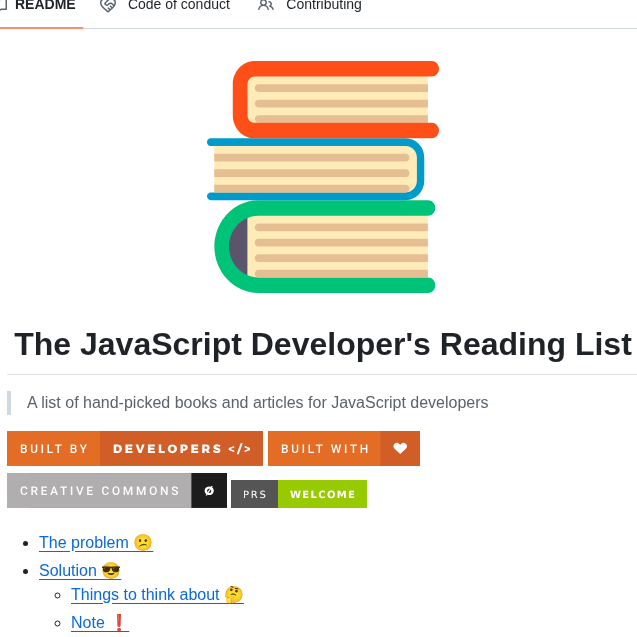
Task: Click the stacked books logo image
Action: pyautogui.click(x=323, y=177)
